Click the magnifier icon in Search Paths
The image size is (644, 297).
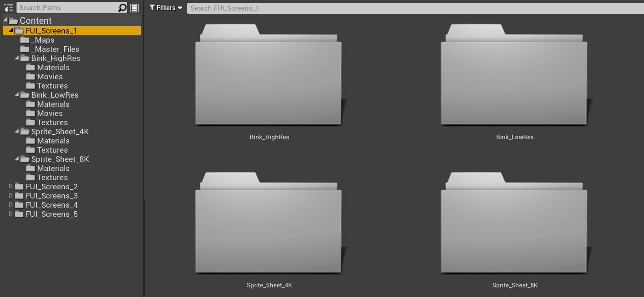pos(122,8)
